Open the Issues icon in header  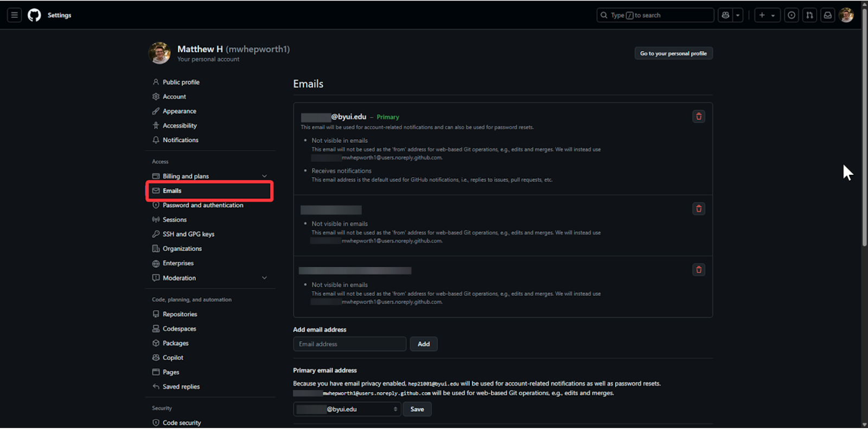[x=792, y=15]
